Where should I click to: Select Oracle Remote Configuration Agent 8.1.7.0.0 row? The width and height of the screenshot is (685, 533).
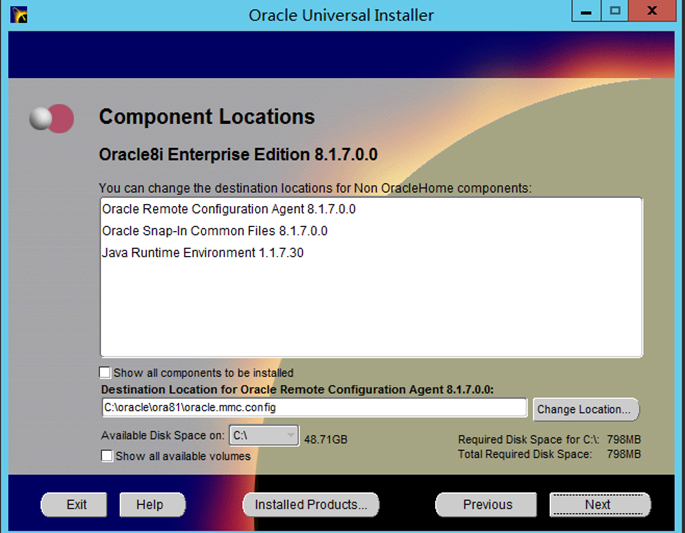click(371, 209)
